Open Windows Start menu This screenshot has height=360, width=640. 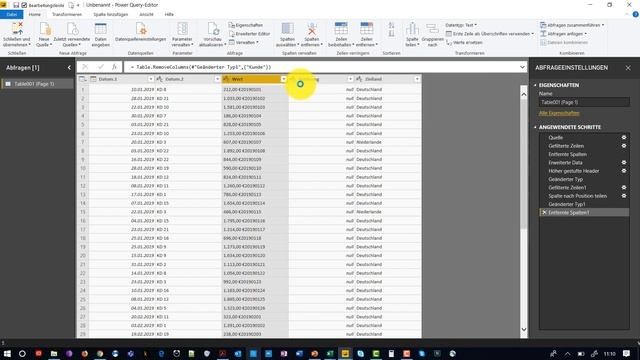pos(7,353)
